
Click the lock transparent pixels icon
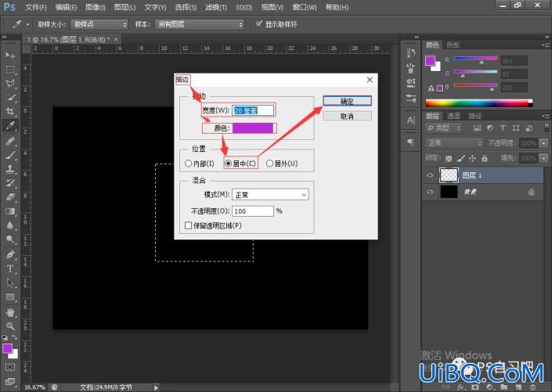coord(449,158)
